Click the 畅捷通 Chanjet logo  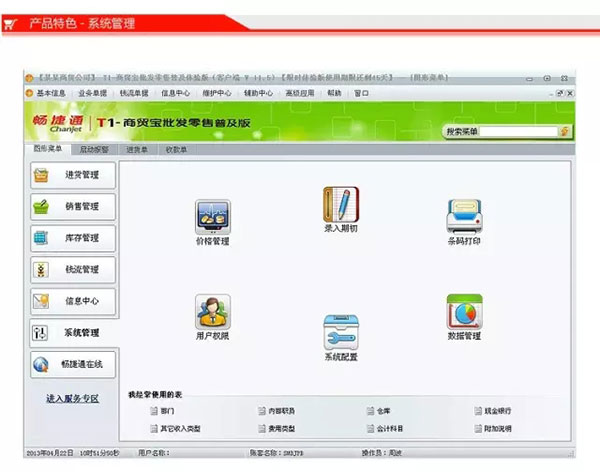point(58,123)
